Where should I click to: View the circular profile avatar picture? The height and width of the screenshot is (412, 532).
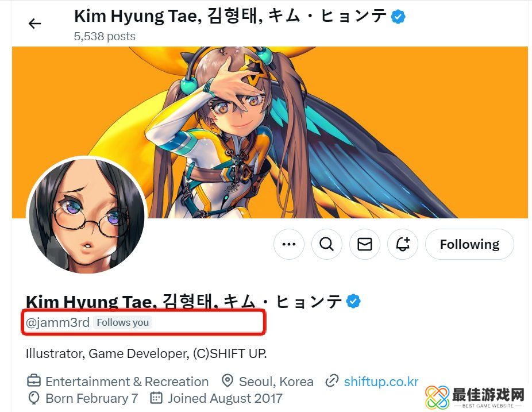click(87, 215)
